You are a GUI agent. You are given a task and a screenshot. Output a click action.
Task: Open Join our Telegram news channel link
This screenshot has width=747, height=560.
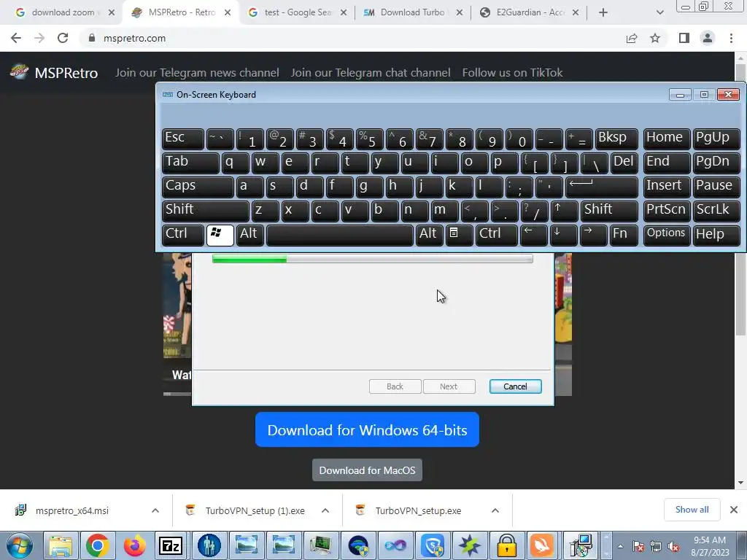pyautogui.click(x=197, y=73)
